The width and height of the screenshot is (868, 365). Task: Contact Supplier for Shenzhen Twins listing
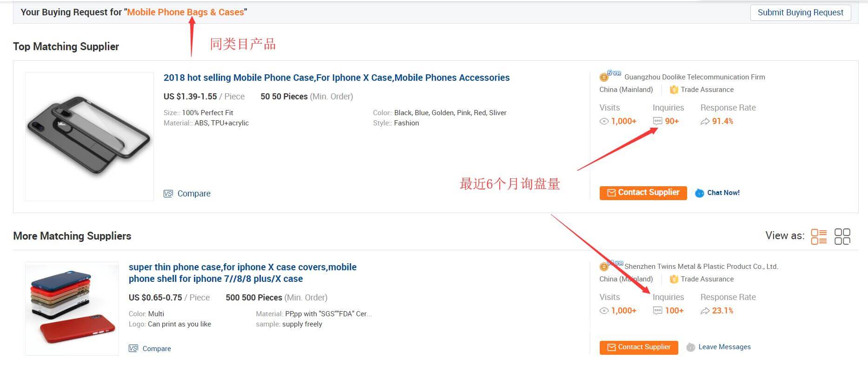(x=638, y=347)
